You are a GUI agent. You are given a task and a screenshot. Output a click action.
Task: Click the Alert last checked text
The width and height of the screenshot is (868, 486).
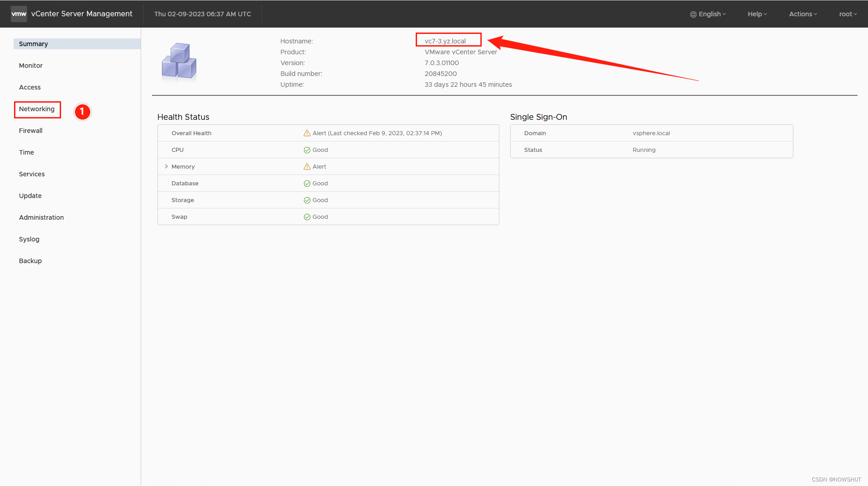pos(377,133)
